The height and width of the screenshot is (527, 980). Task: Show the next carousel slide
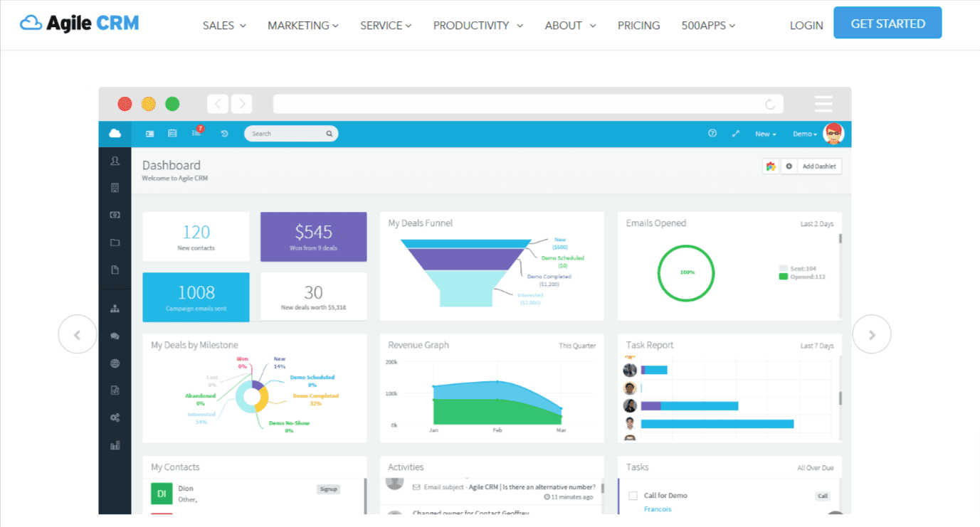coord(872,334)
